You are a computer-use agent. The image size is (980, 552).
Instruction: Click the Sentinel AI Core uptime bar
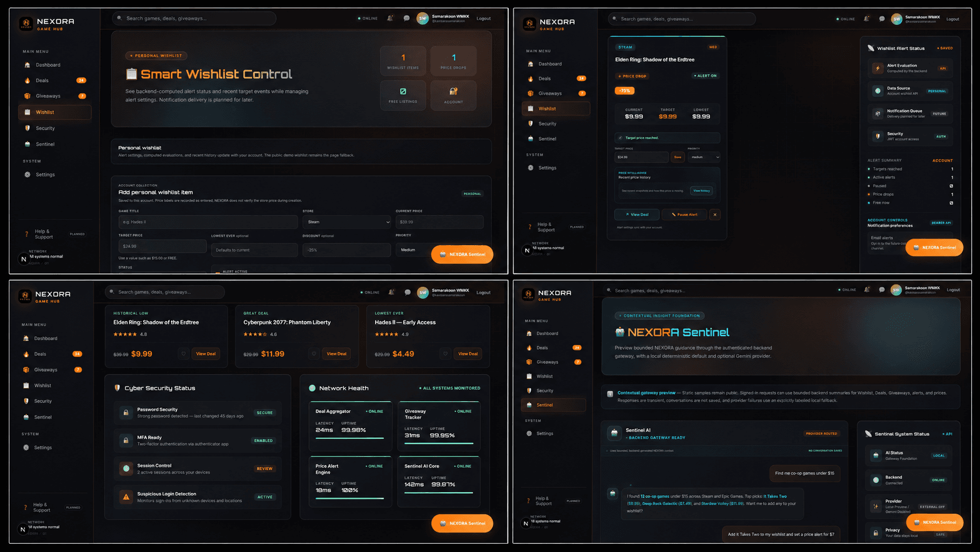pyautogui.click(x=438, y=493)
